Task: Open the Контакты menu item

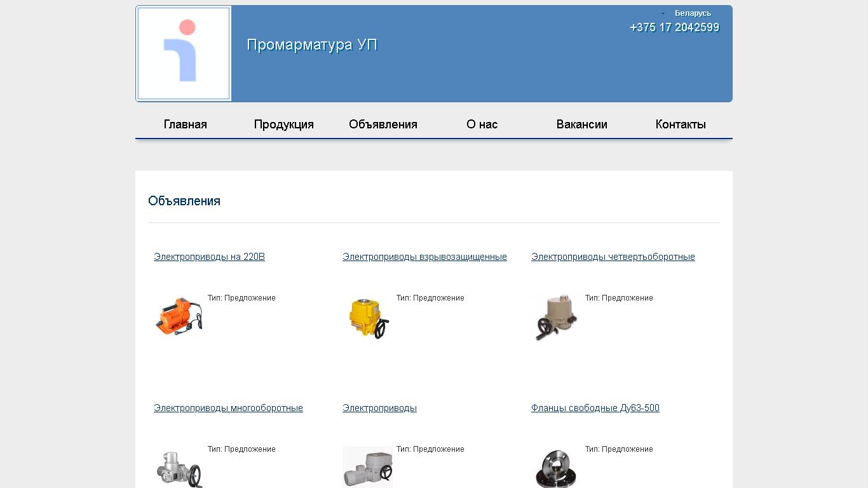Action: click(x=681, y=125)
